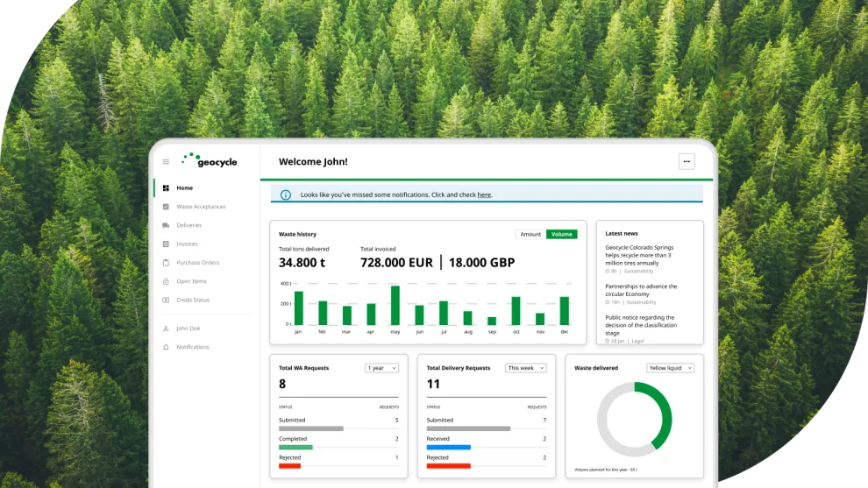Image resolution: width=868 pixels, height=488 pixels.
Task: Open Waste Acceptances page
Action: [x=201, y=207]
